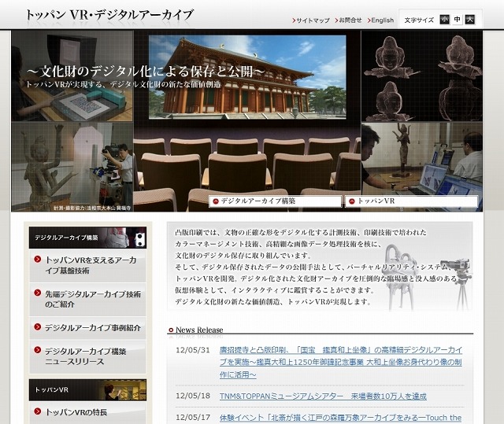Click the News Release heading
504x424 pixels.
[x=199, y=330]
